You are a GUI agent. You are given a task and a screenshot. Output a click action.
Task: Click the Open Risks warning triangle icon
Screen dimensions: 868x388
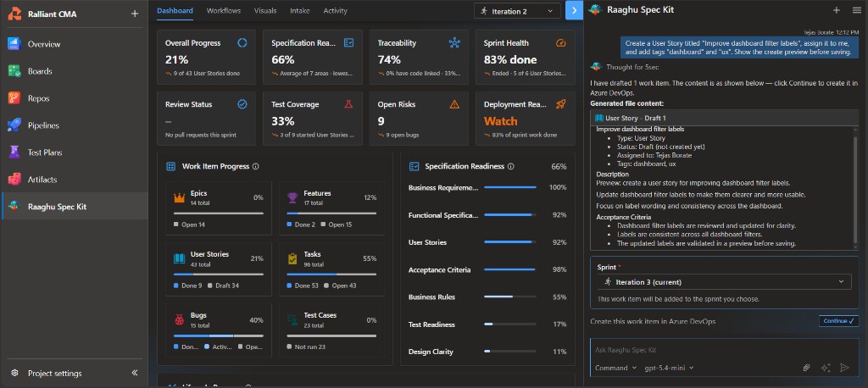[x=454, y=104]
